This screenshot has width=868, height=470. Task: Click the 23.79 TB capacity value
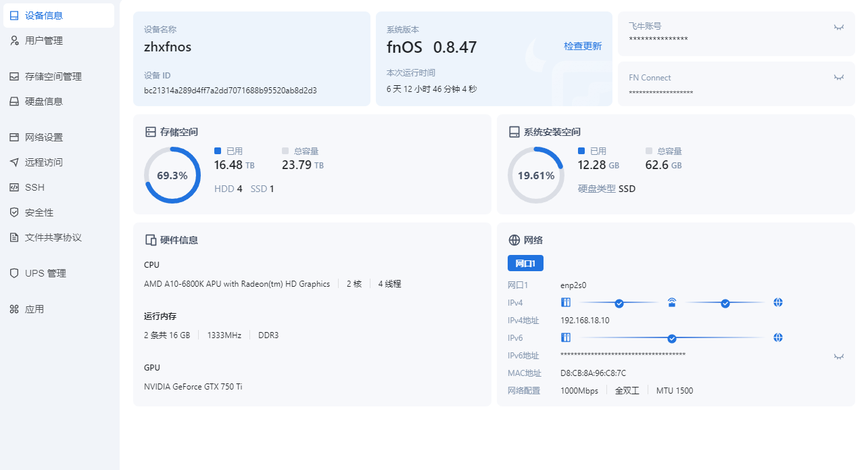[303, 165]
